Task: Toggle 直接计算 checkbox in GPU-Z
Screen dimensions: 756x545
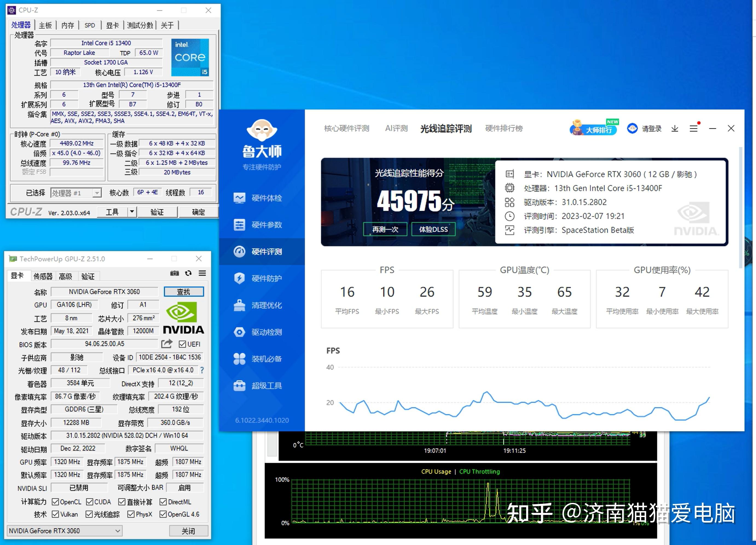Action: [x=122, y=502]
